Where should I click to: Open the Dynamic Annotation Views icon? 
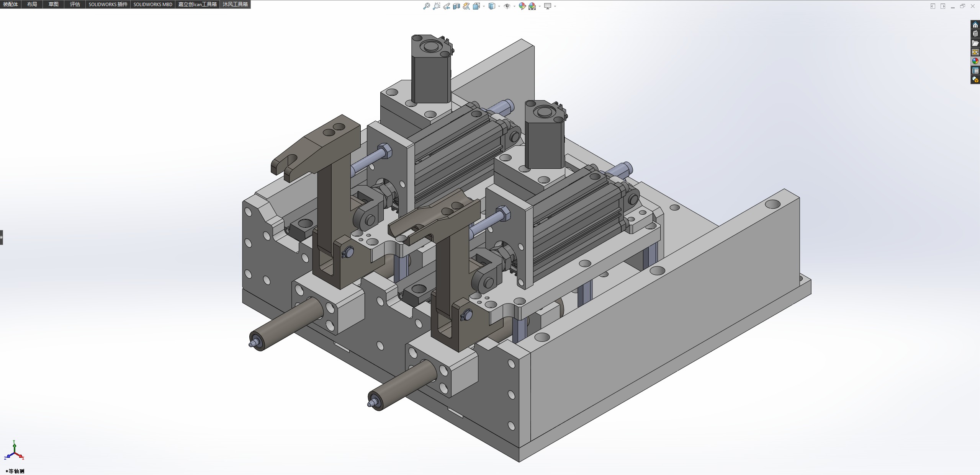point(466,6)
